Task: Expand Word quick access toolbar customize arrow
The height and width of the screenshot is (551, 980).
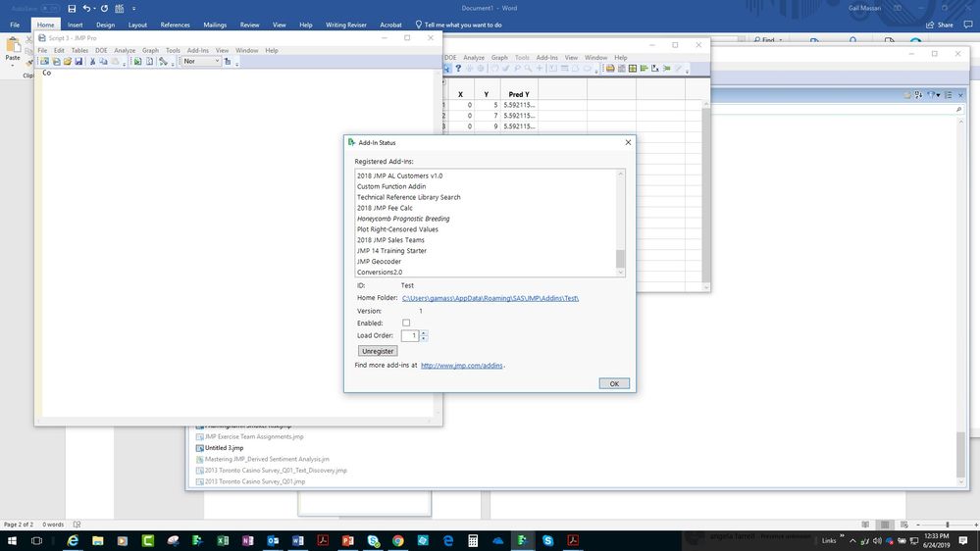Action: pos(133,8)
